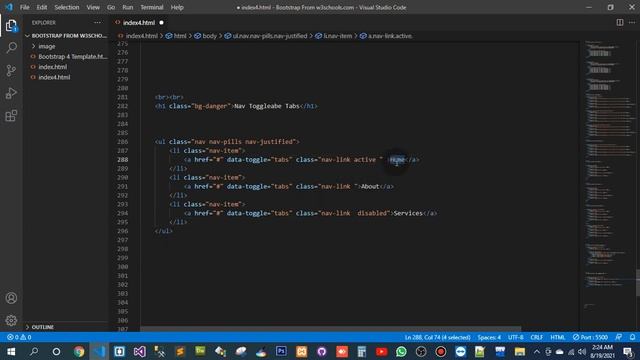The height and width of the screenshot is (360, 640).
Task: Collapse the BOOTSTRAP FROM W3SCHO... folder section
Action: click(66, 36)
